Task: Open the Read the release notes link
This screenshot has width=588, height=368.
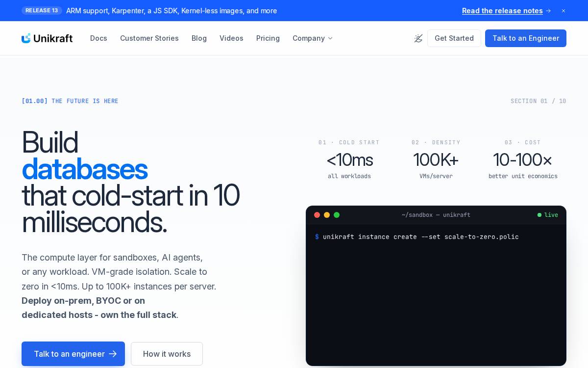Action: coord(502,11)
